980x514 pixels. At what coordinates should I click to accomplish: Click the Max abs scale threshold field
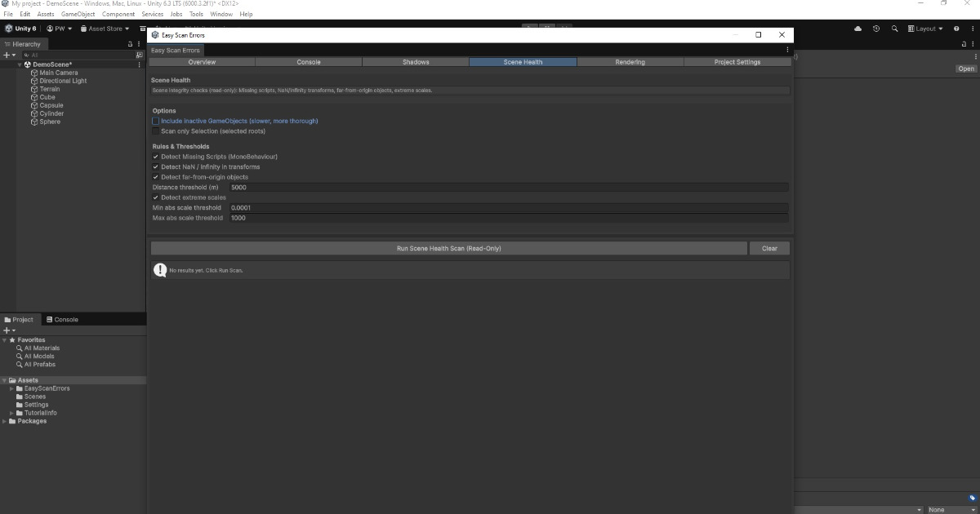(509, 218)
